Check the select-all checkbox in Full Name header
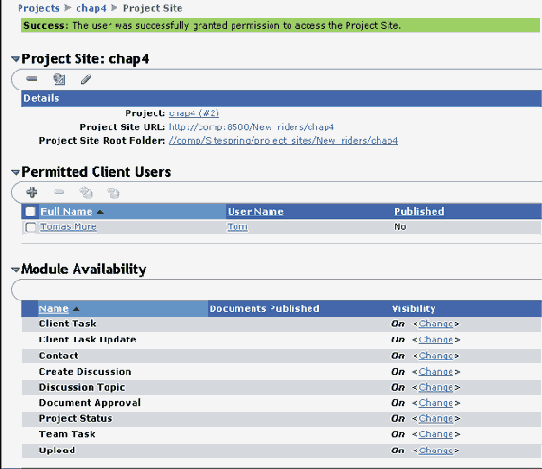 [x=30, y=212]
